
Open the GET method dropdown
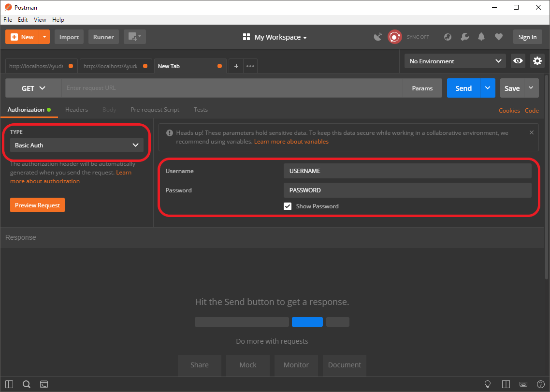(x=33, y=88)
